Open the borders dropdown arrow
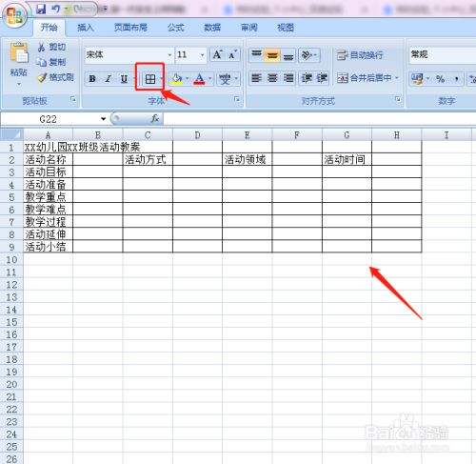The width and height of the screenshot is (476, 464). tap(161, 79)
